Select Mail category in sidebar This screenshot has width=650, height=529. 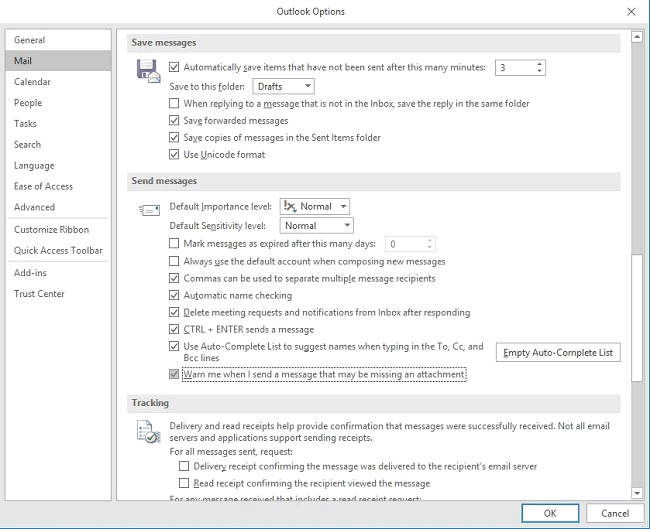click(x=58, y=61)
